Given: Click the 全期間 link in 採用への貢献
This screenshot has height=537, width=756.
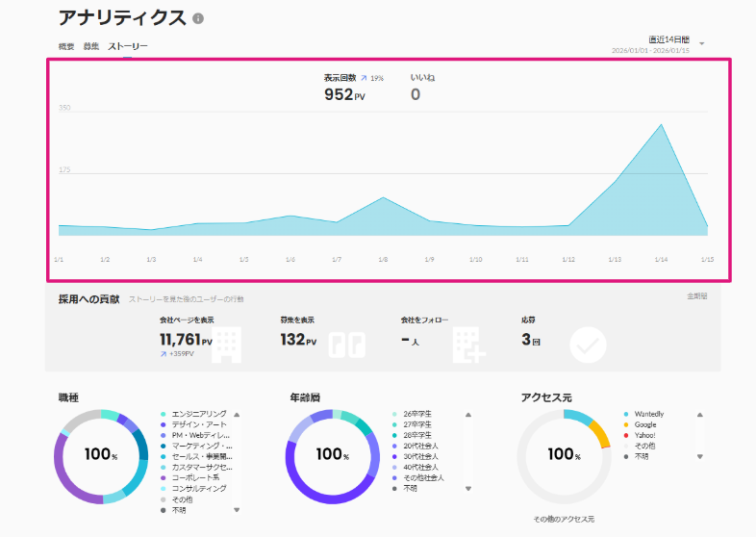Looking at the screenshot, I should pos(696,296).
